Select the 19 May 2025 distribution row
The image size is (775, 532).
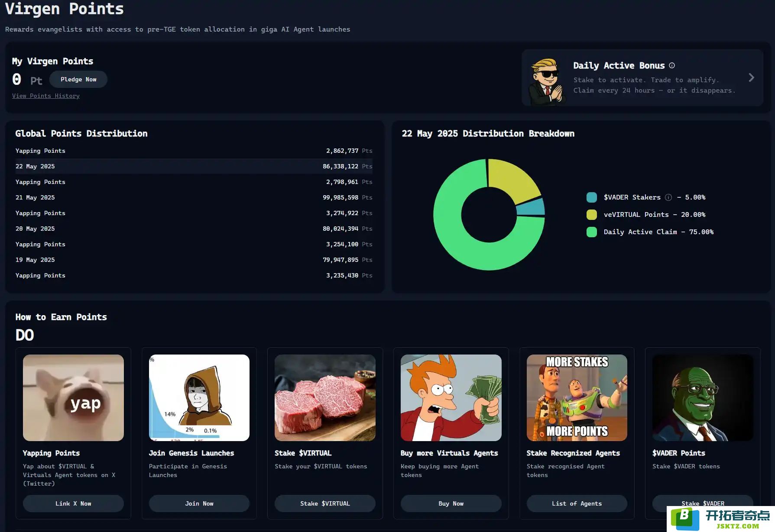click(x=194, y=260)
